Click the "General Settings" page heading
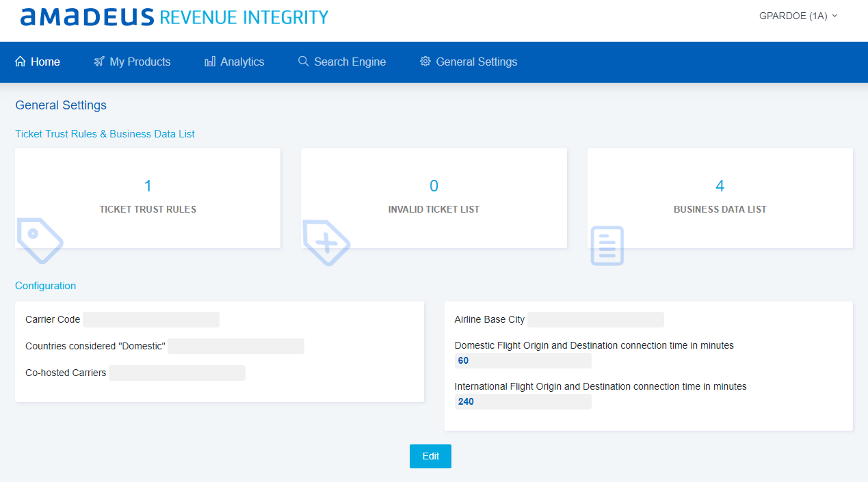The height and width of the screenshot is (482, 868). pyautogui.click(x=61, y=105)
